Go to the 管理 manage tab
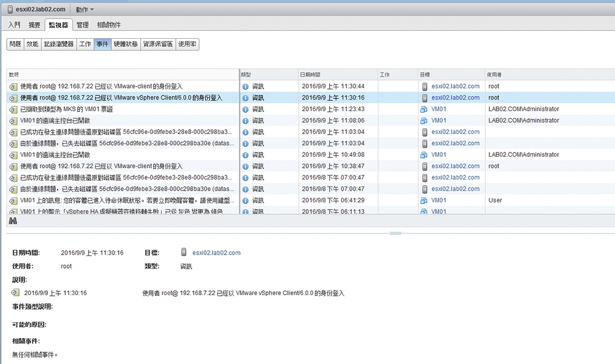The height and width of the screenshot is (364, 615). pos(82,25)
